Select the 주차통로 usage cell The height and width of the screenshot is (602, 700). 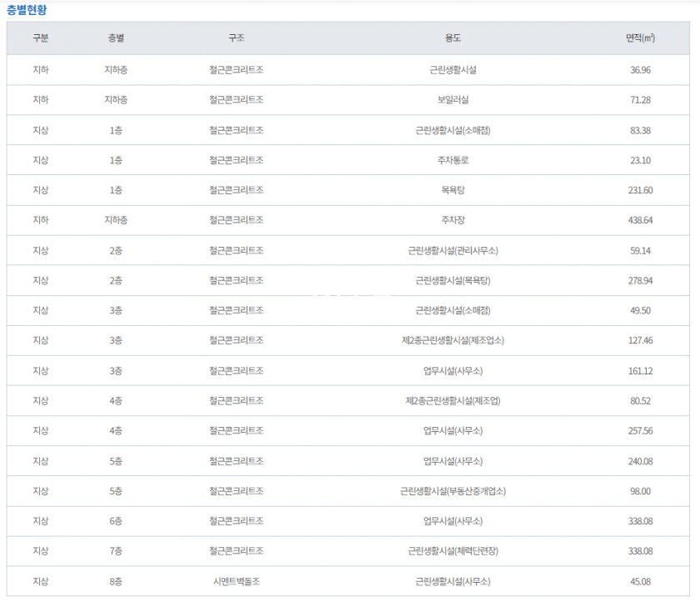452,160
